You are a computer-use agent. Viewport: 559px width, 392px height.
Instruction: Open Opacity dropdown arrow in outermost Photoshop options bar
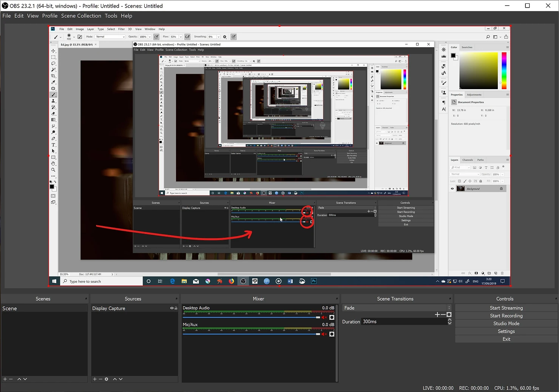point(150,37)
